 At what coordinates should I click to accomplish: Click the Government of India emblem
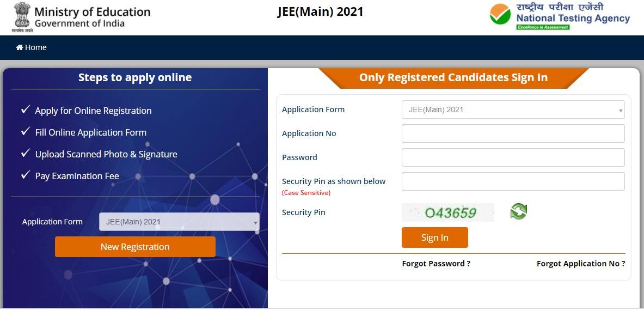click(x=22, y=17)
